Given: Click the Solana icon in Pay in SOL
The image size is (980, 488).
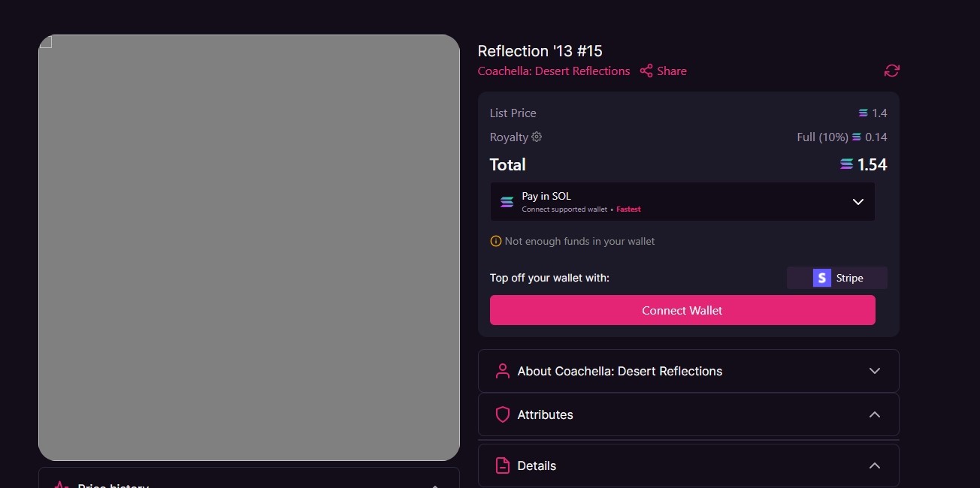Looking at the screenshot, I should click(x=507, y=202).
